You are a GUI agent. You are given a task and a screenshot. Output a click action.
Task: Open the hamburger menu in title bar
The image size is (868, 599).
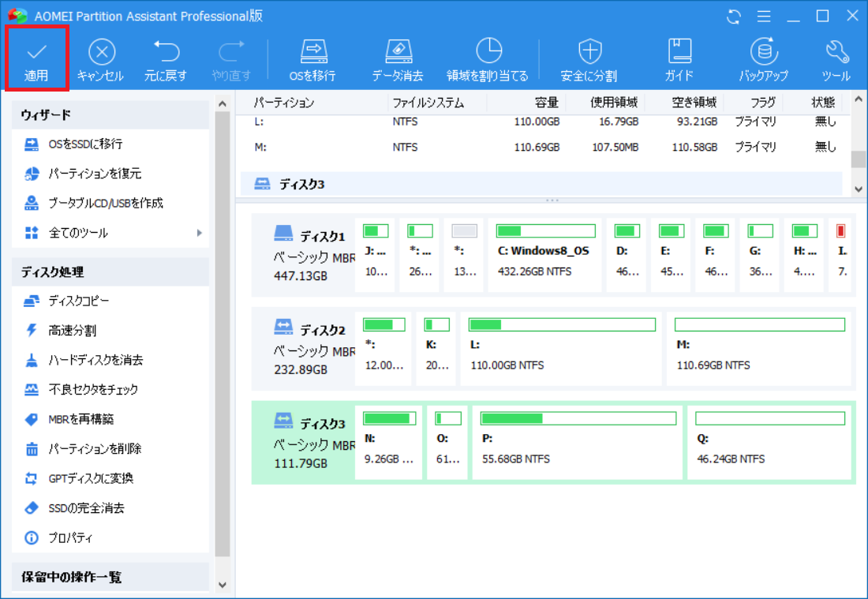tap(764, 17)
